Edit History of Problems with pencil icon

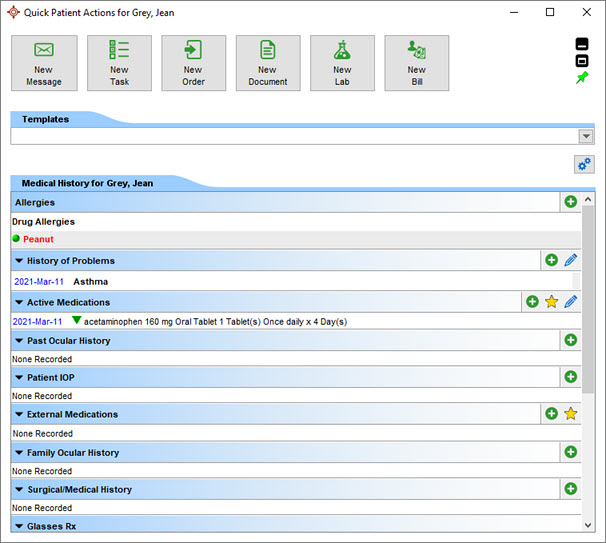(x=571, y=260)
